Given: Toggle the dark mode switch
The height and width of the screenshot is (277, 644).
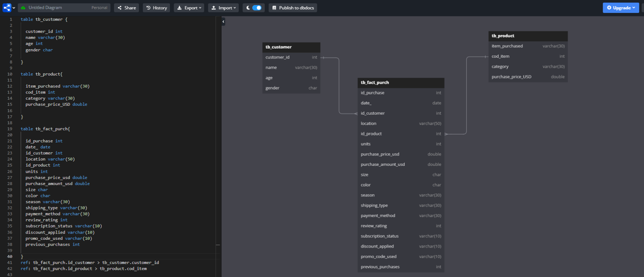Looking at the screenshot, I should click(257, 8).
